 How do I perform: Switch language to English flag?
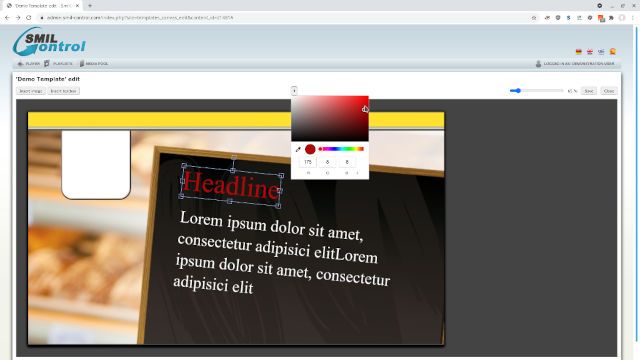[590, 52]
